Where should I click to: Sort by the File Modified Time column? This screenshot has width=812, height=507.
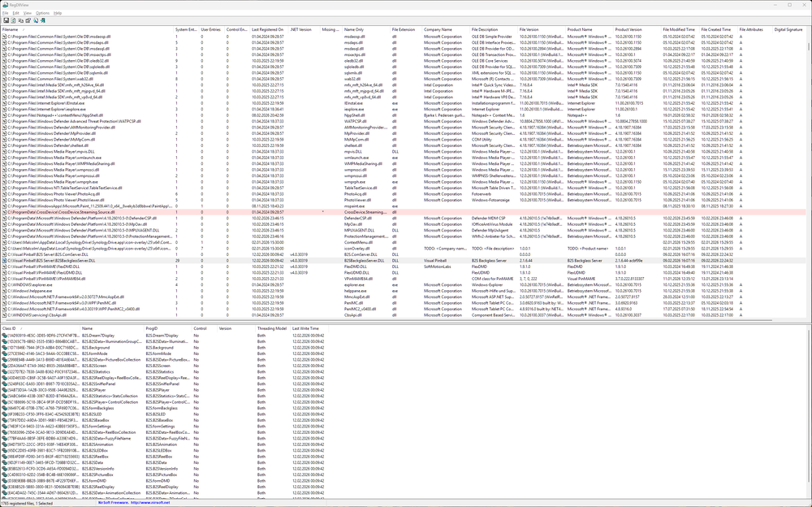coord(680,29)
